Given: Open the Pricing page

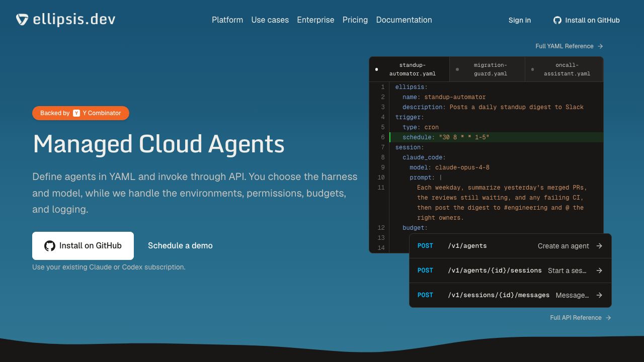Looking at the screenshot, I should (355, 20).
